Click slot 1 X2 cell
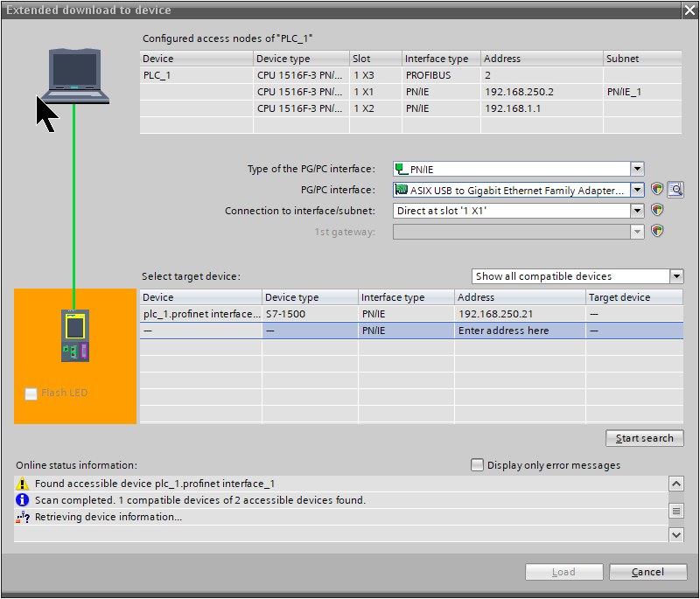 tap(375, 108)
